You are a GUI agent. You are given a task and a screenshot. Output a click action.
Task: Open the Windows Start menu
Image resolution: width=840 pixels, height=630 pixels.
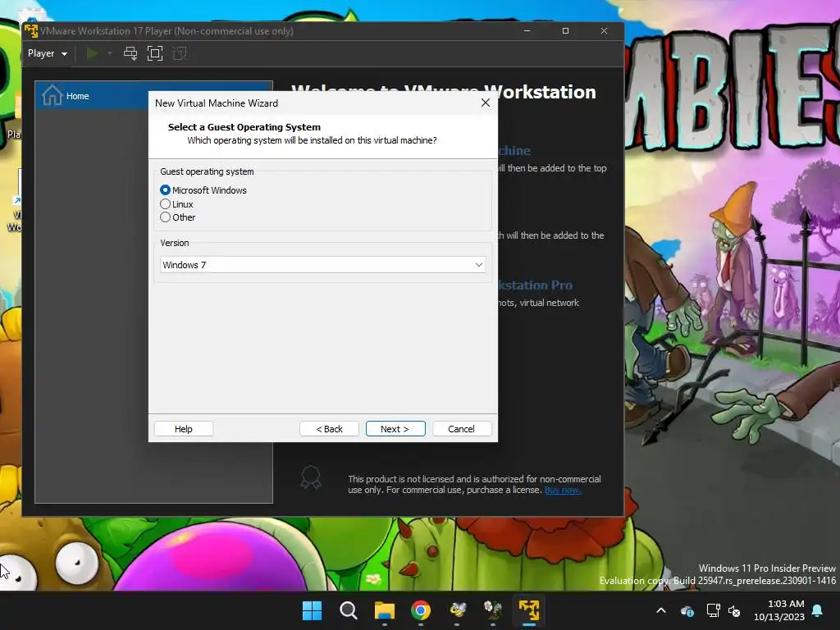(x=313, y=610)
